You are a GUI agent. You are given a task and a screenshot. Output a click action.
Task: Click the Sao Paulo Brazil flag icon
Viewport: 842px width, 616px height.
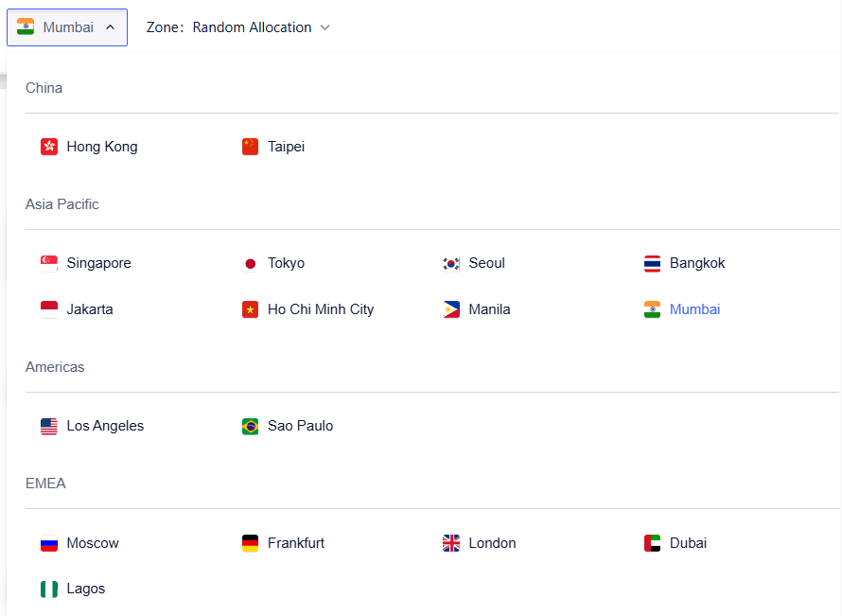click(250, 426)
